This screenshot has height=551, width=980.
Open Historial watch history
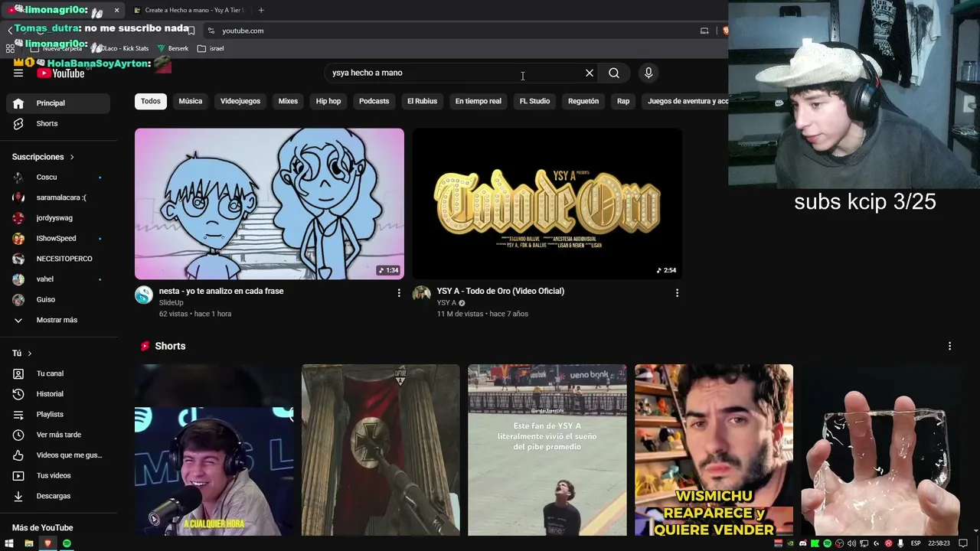point(60,394)
